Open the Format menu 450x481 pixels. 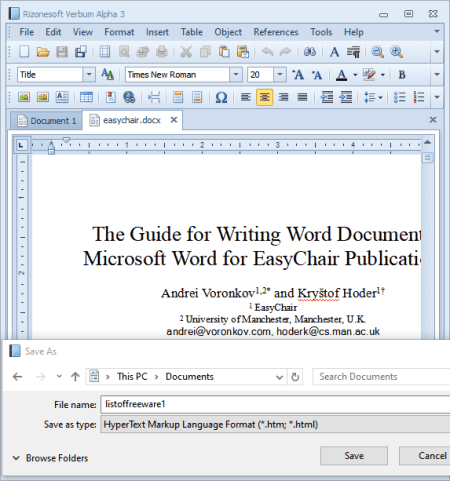click(x=119, y=32)
